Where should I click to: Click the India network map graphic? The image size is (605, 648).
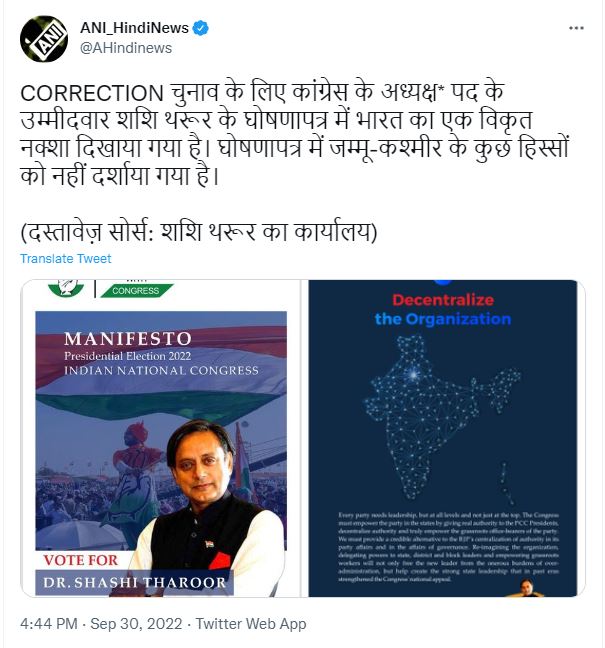pyautogui.click(x=442, y=418)
